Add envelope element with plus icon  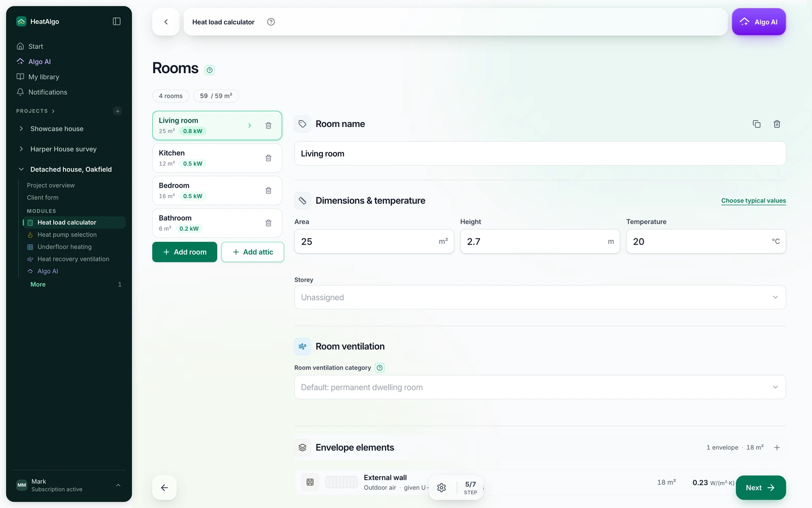(x=777, y=448)
